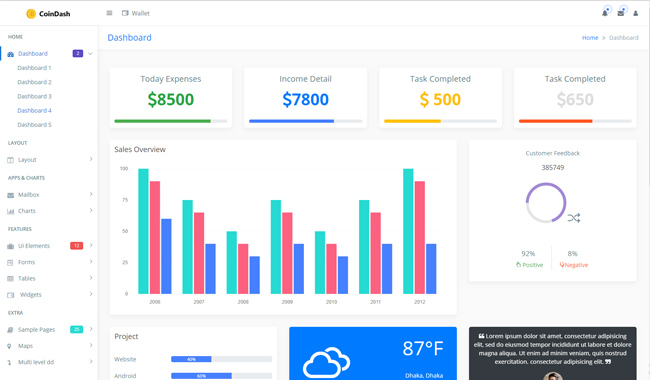Click the Positive thumbs-up icon
Screen dimensions: 650x380
tap(518, 265)
